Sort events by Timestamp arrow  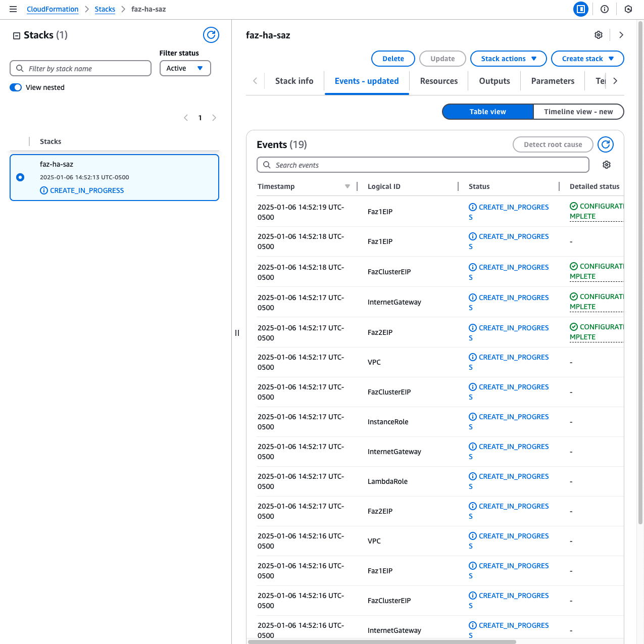(348, 186)
